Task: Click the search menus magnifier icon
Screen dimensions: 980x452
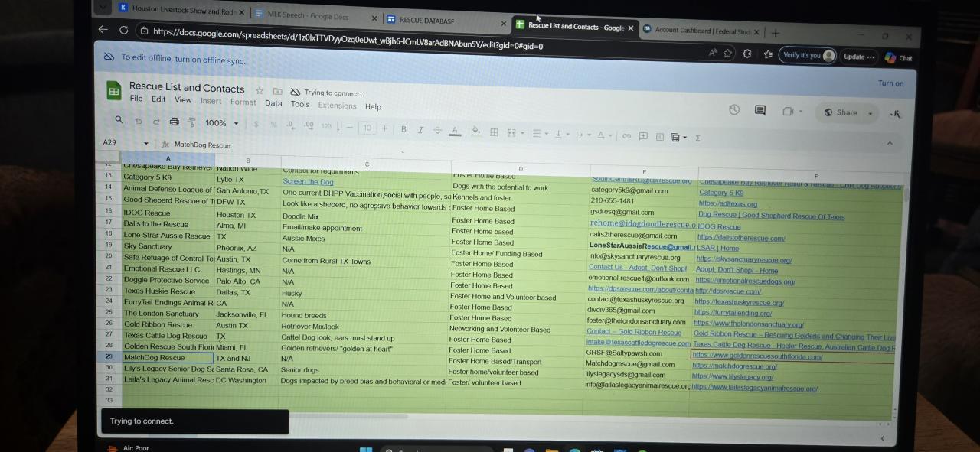Action: [119, 120]
